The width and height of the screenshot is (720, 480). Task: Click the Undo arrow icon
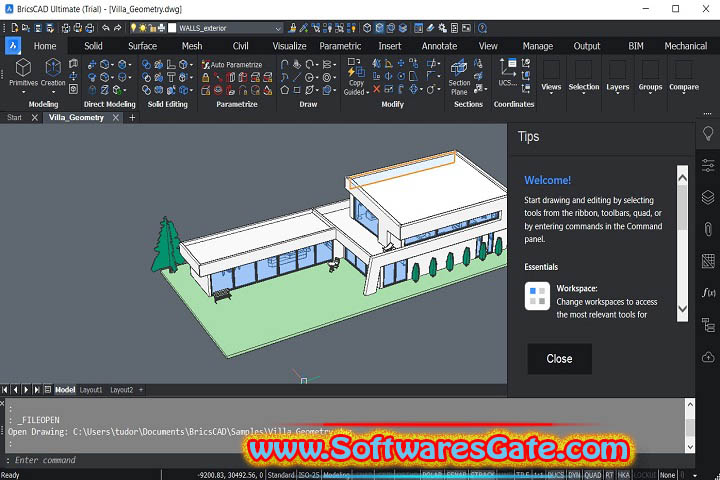[106, 28]
